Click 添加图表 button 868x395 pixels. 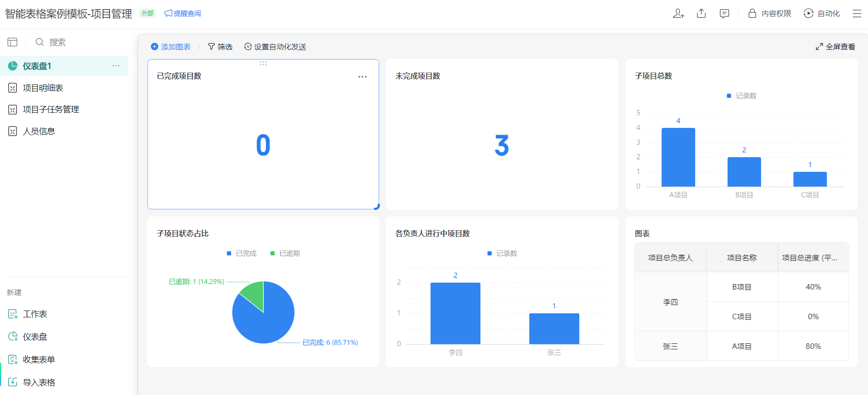click(x=171, y=47)
